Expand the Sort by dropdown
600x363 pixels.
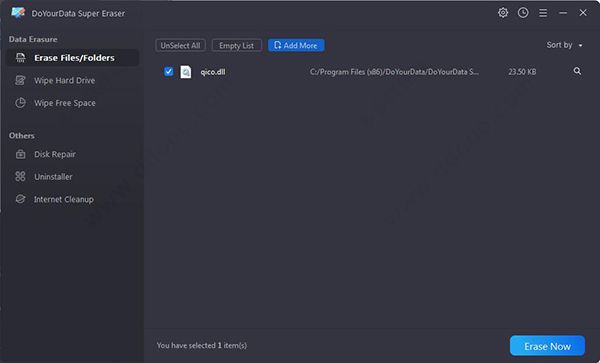click(564, 45)
